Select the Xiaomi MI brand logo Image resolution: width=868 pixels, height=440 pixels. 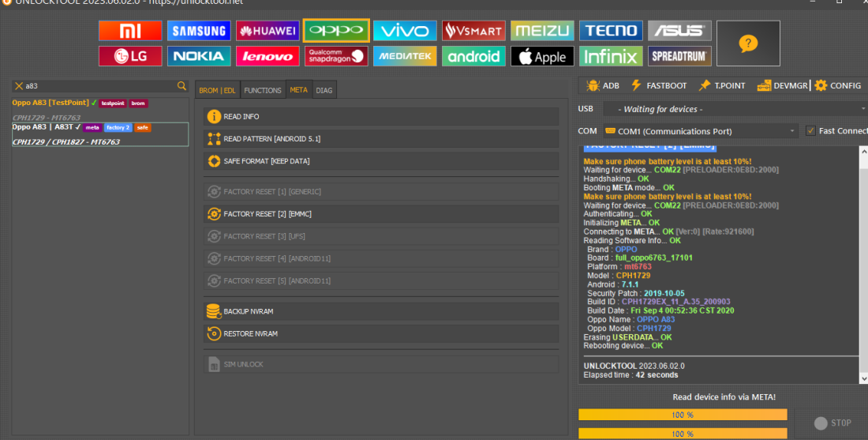130,31
